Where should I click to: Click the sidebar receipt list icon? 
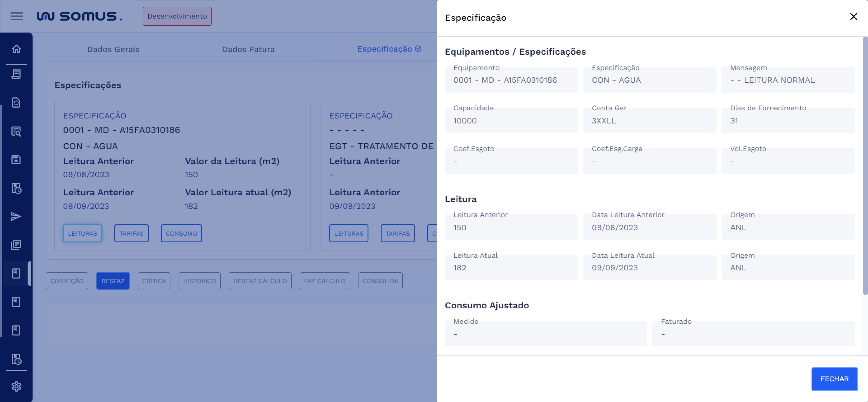[16, 74]
